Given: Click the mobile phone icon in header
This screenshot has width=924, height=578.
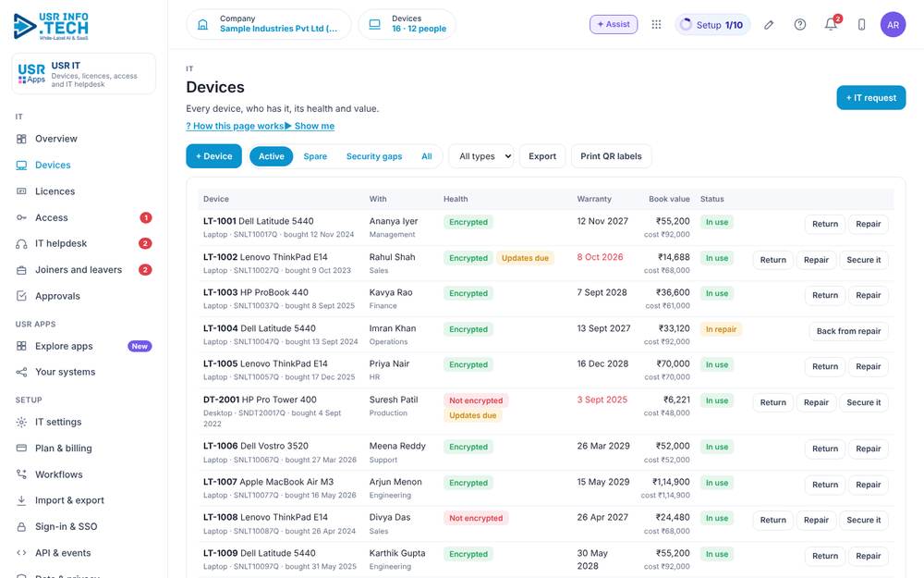Looking at the screenshot, I should (x=861, y=25).
